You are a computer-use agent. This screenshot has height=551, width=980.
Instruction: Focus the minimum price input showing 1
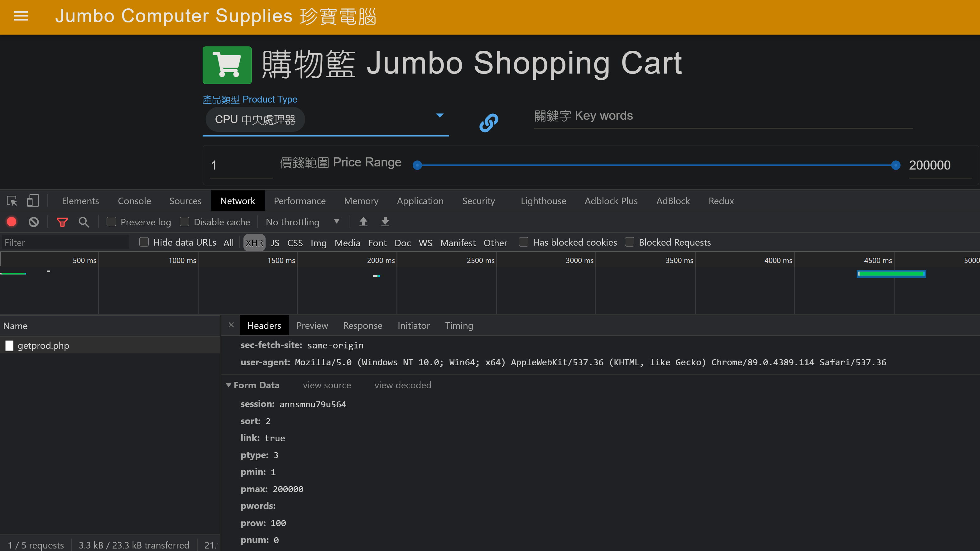242,165
